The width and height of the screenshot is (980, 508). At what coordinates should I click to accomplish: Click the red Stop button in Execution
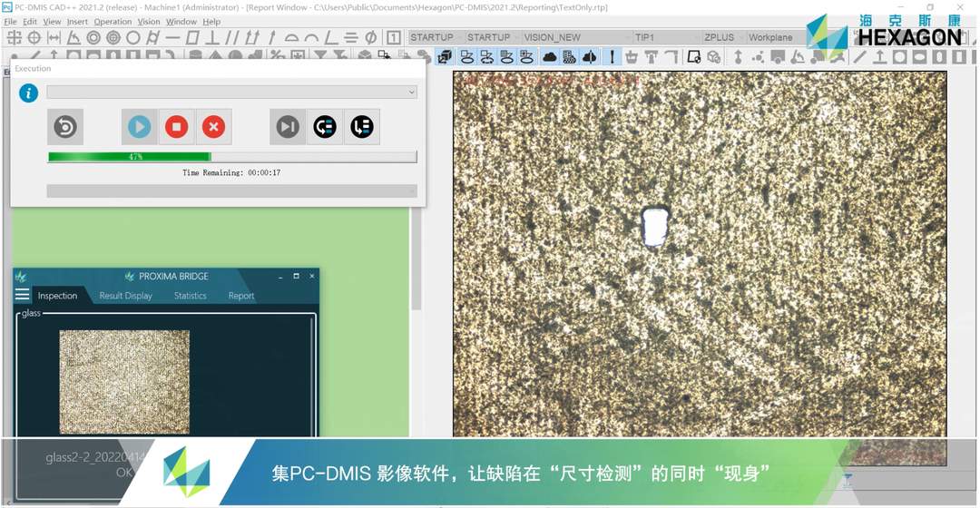tap(176, 127)
